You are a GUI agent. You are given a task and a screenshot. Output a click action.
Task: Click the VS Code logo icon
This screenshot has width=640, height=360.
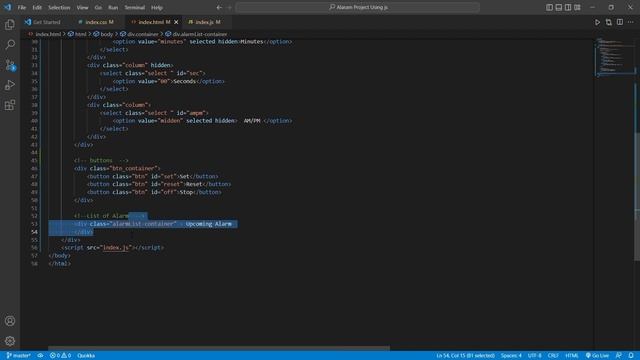click(7, 7)
